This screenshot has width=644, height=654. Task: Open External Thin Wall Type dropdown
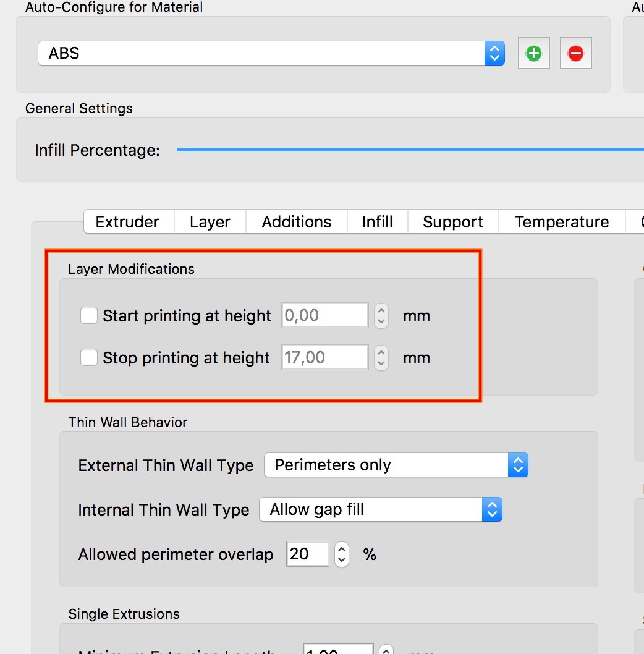tap(396, 465)
